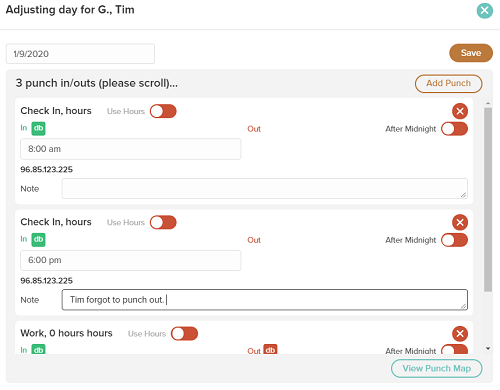500x390 pixels.
Task: Close the Adjusting day dialog
Action: pyautogui.click(x=484, y=10)
